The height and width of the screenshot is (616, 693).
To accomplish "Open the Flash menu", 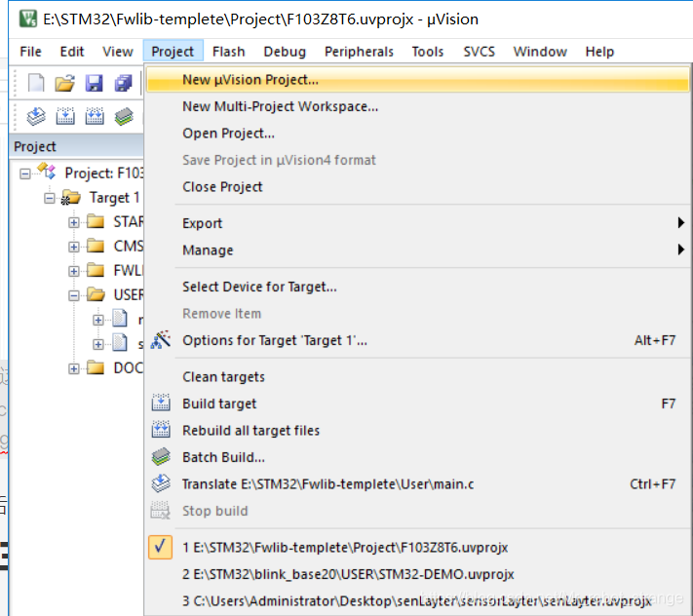I will 228,52.
